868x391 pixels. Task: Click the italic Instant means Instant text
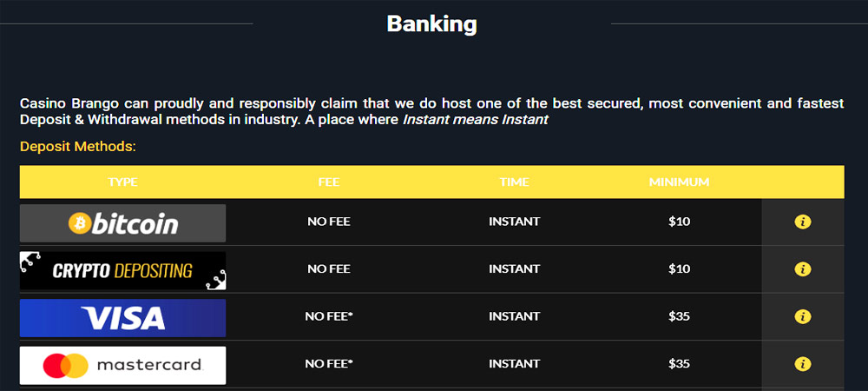(476, 119)
